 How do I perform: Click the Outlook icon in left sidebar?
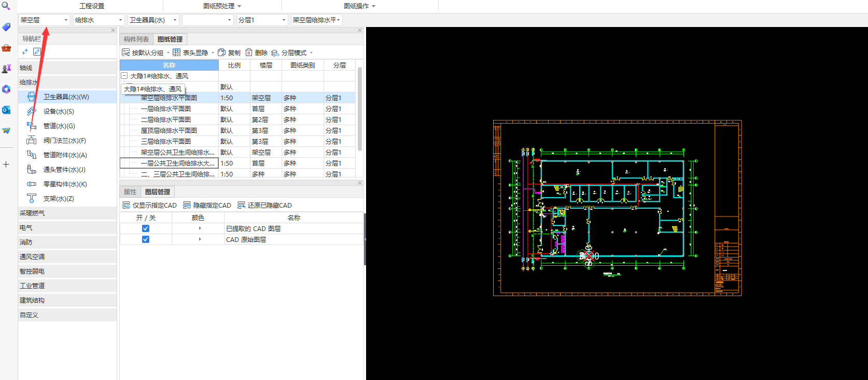click(6, 110)
